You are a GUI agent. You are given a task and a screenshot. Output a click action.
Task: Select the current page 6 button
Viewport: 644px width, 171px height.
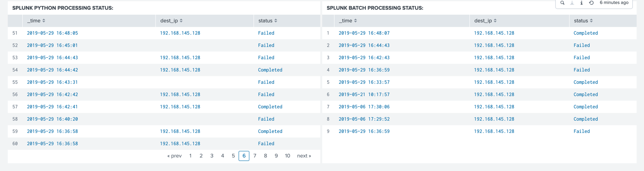coord(244,156)
